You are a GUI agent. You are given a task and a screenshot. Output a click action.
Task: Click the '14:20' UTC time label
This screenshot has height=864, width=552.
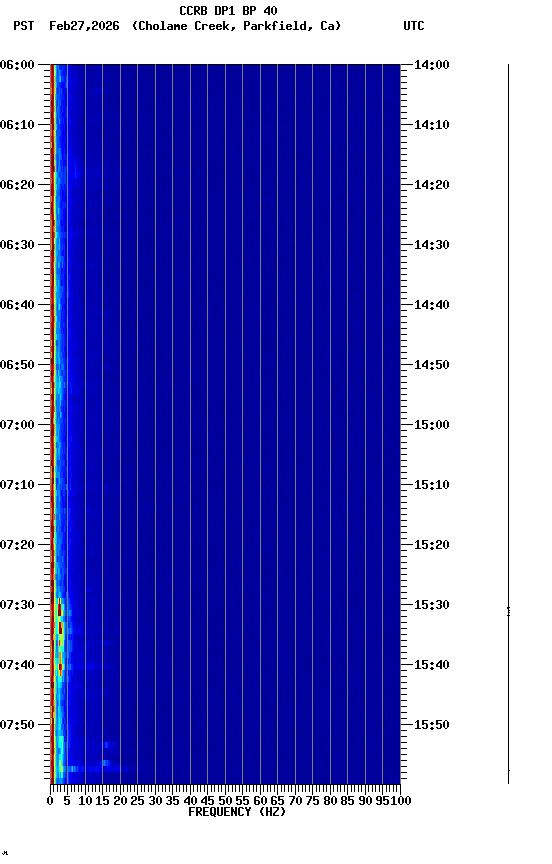click(432, 185)
